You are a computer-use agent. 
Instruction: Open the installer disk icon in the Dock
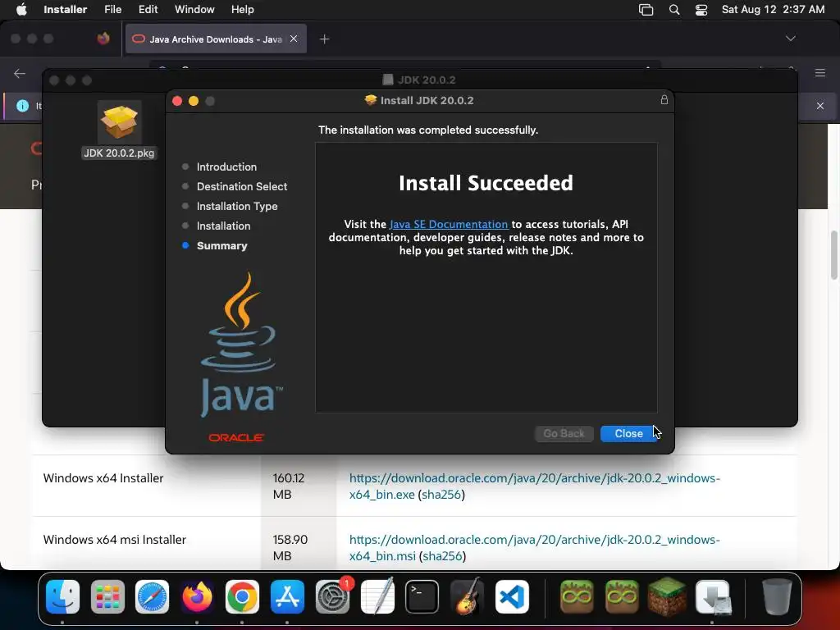click(713, 596)
